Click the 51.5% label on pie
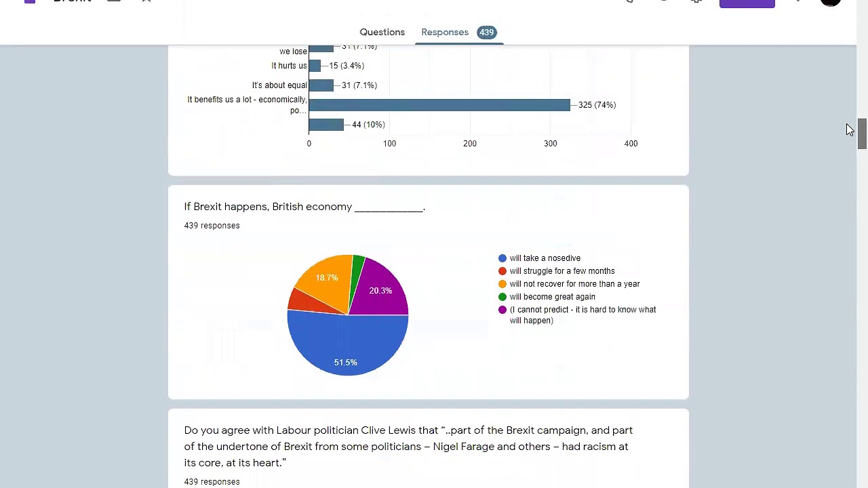The image size is (868, 488). coord(345,363)
